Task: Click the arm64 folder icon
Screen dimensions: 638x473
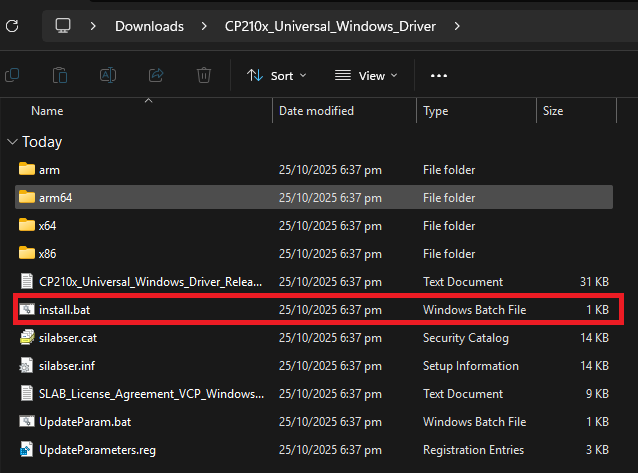Action: [x=27, y=197]
